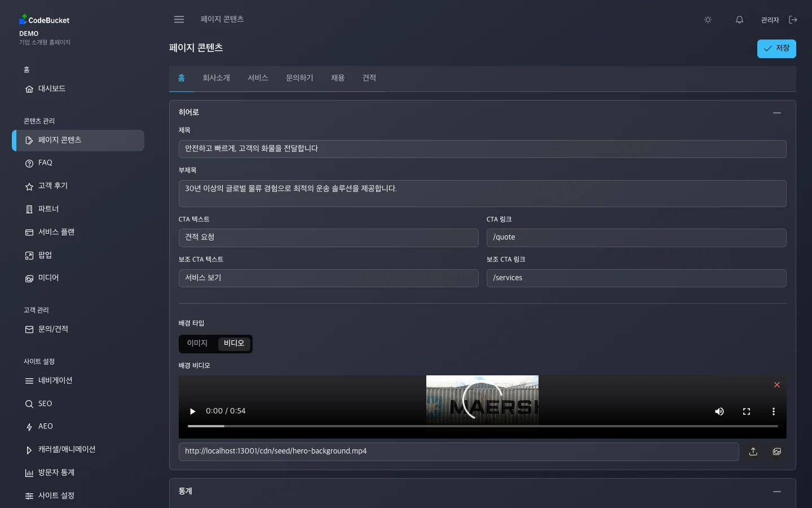The width and height of the screenshot is (812, 508).
Task: Click the SEO search icon in sidebar
Action: coord(29,404)
